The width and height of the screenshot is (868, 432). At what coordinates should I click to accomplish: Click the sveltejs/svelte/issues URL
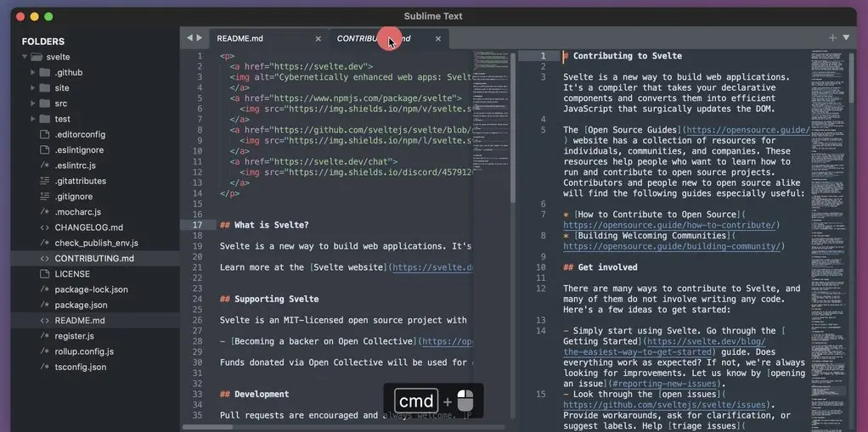click(x=664, y=405)
